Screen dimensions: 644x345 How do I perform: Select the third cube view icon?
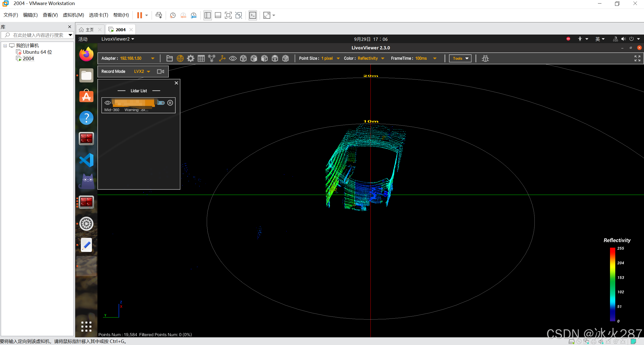click(x=264, y=59)
